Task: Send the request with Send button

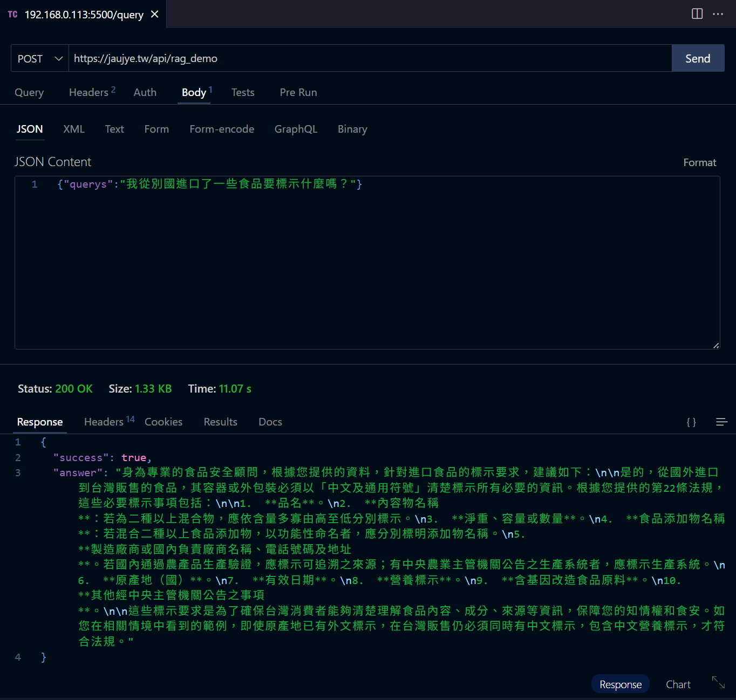Action: pyautogui.click(x=698, y=58)
